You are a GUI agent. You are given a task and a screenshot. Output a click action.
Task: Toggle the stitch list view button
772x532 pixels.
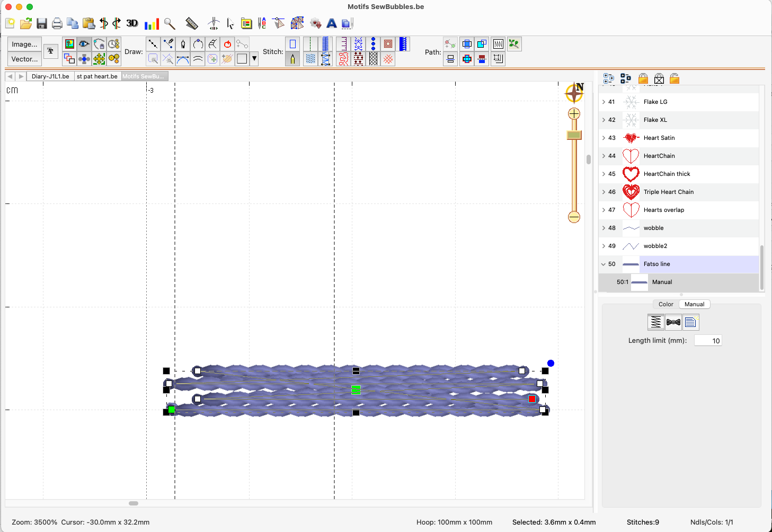click(x=690, y=322)
